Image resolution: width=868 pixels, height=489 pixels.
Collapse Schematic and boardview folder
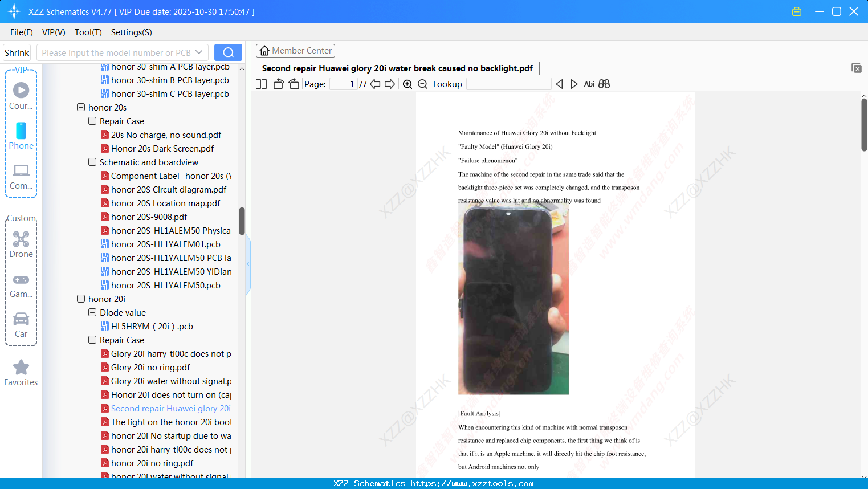[92, 162]
